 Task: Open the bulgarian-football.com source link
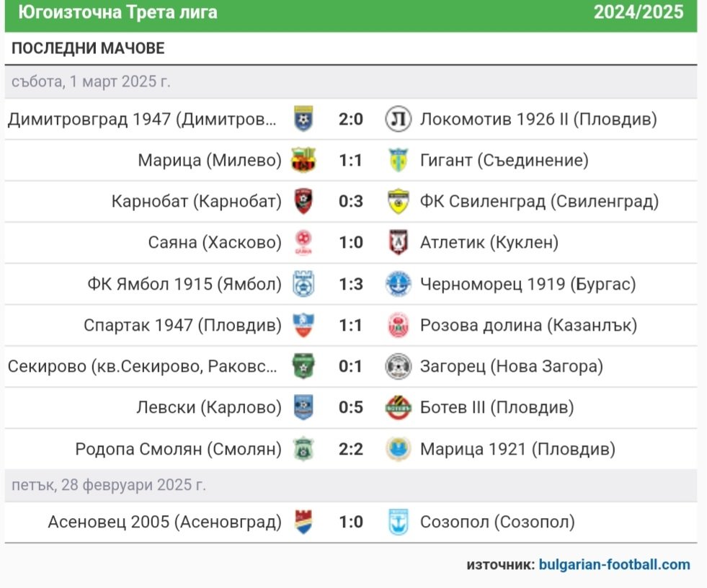614,564
